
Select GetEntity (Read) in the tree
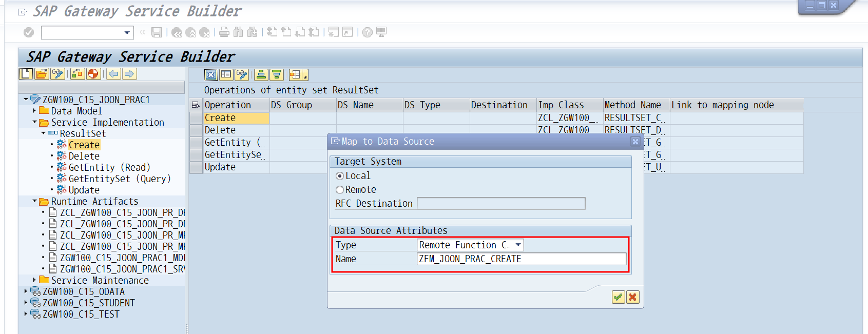[109, 167]
